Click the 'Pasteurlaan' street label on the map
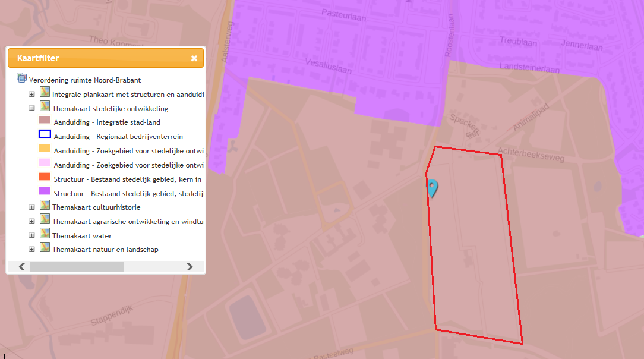 click(x=344, y=15)
